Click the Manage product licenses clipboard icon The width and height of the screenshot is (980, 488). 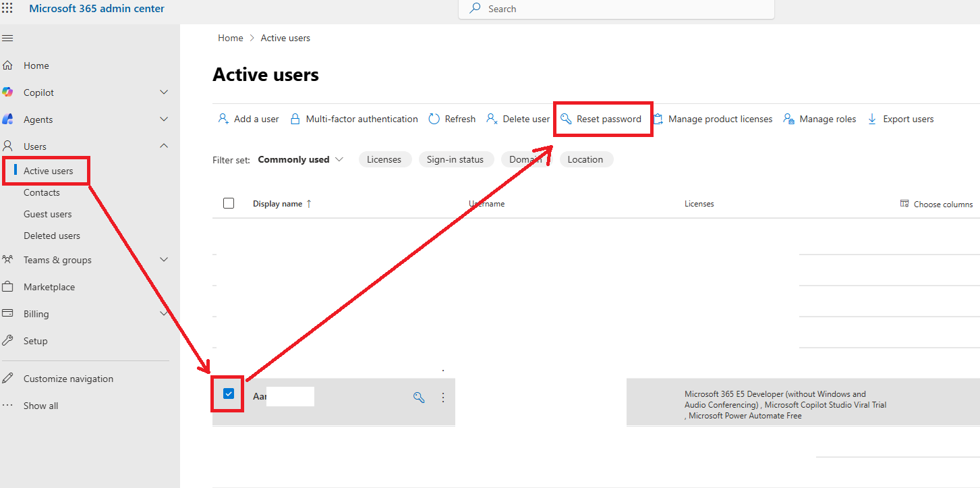(658, 119)
